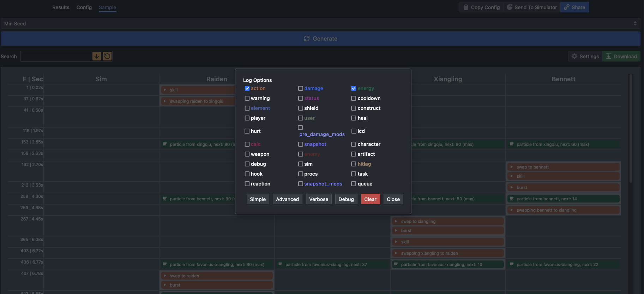Image resolution: width=644 pixels, height=294 pixels.
Task: Click energy icon on favonius-xiangling next: 10 row
Action: [x=396, y=264]
